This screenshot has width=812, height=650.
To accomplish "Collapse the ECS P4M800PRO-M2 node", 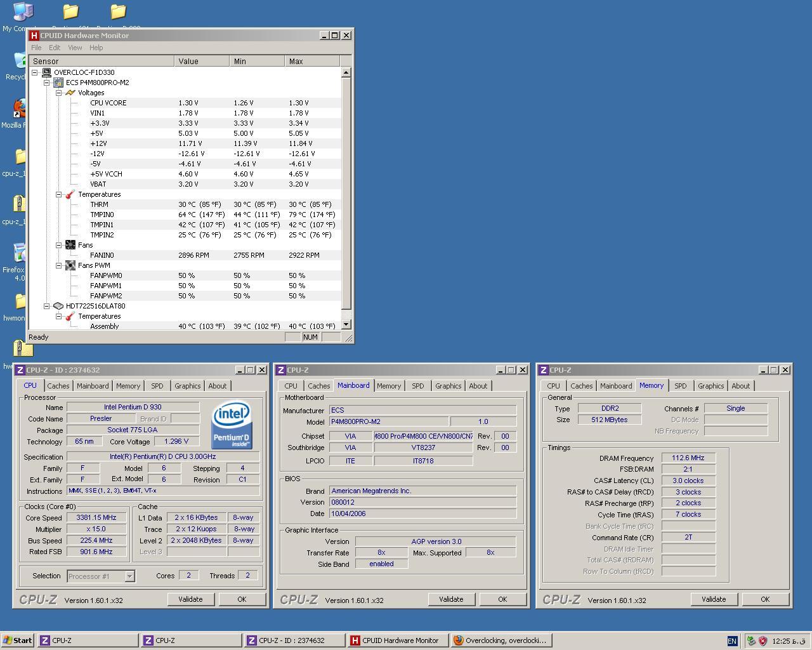I will click(x=47, y=83).
